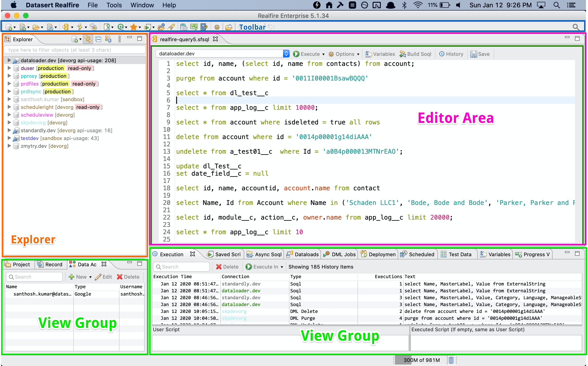The height and width of the screenshot is (366, 588).
Task: Click the shared folder user toolbar icon
Action: click(161, 27)
